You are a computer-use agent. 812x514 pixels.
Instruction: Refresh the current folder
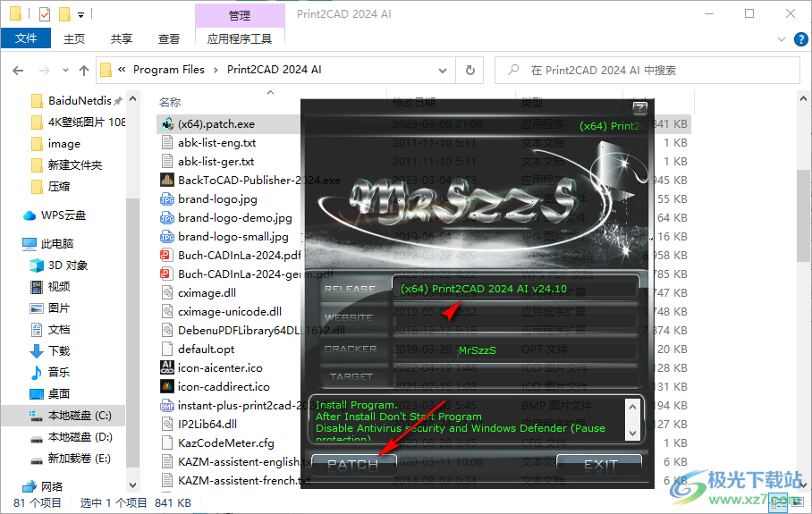(x=469, y=71)
